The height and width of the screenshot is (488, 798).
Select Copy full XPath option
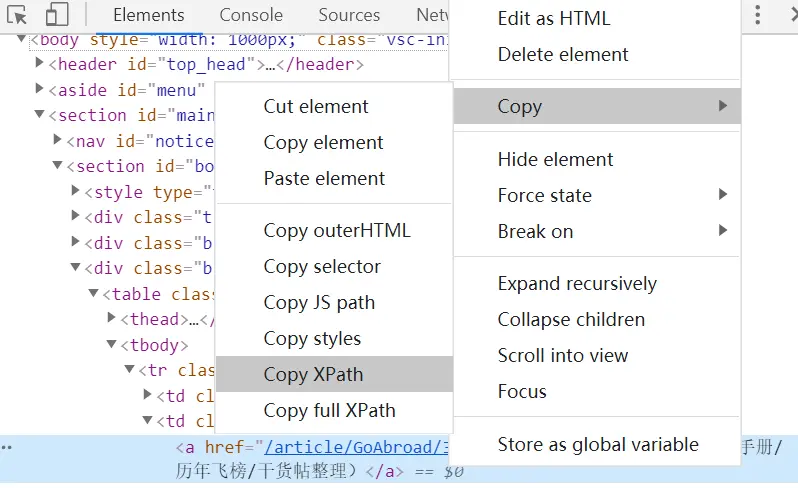[329, 411]
